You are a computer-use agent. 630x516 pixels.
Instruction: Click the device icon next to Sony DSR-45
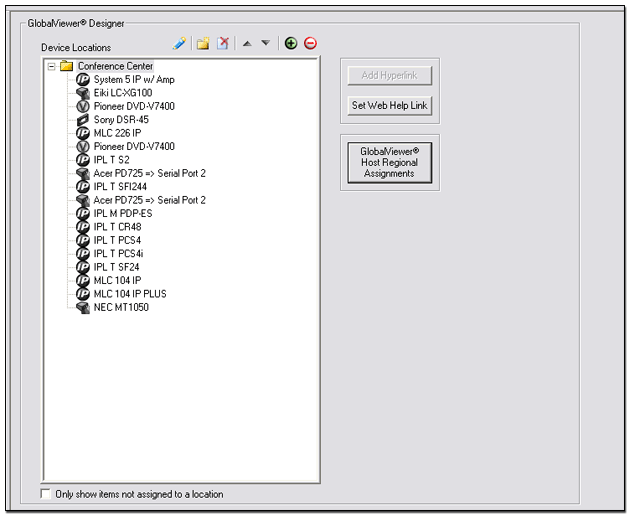pyautogui.click(x=83, y=119)
